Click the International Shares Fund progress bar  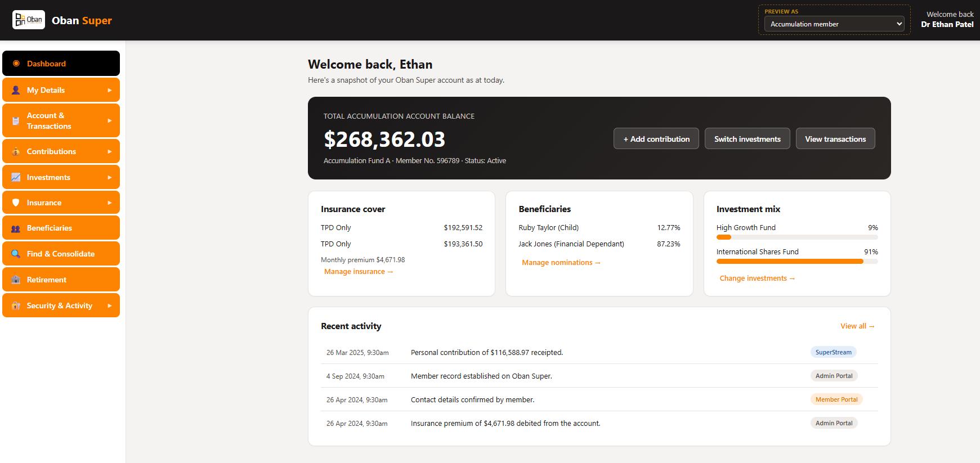point(797,261)
